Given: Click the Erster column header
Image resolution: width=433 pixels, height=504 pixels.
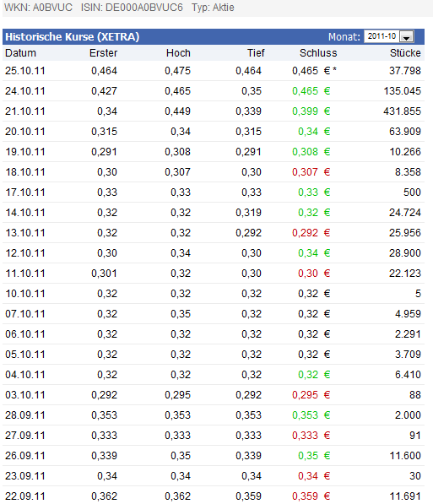Looking at the screenshot, I should pyautogui.click(x=103, y=53).
